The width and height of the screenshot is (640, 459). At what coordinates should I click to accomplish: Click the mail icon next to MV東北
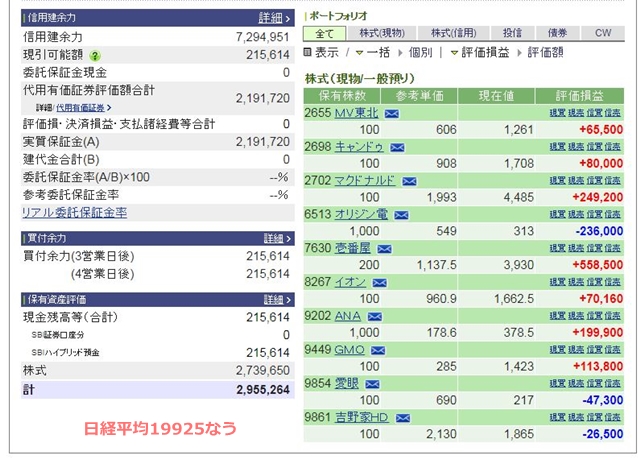pyautogui.click(x=392, y=114)
